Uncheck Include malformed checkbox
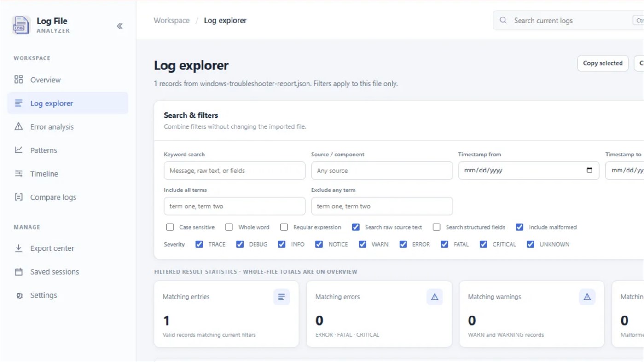Image resolution: width=644 pixels, height=362 pixels. tap(519, 227)
